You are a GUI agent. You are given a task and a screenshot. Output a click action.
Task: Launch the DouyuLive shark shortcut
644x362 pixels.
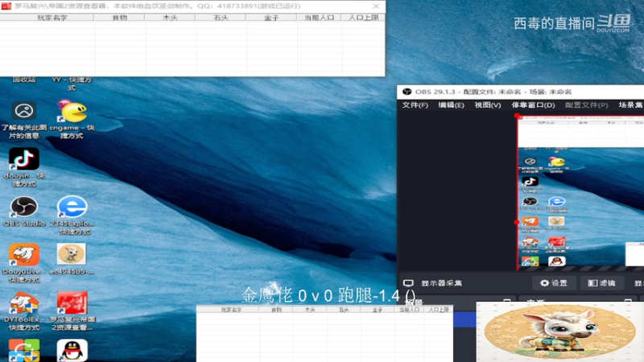click(24, 263)
